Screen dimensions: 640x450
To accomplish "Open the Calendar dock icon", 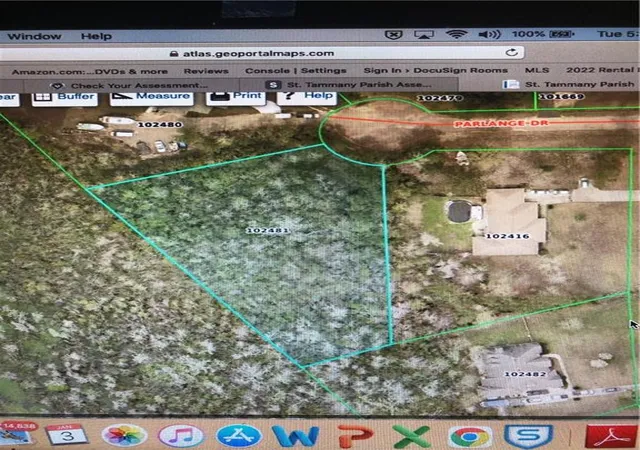I will tap(66, 434).
